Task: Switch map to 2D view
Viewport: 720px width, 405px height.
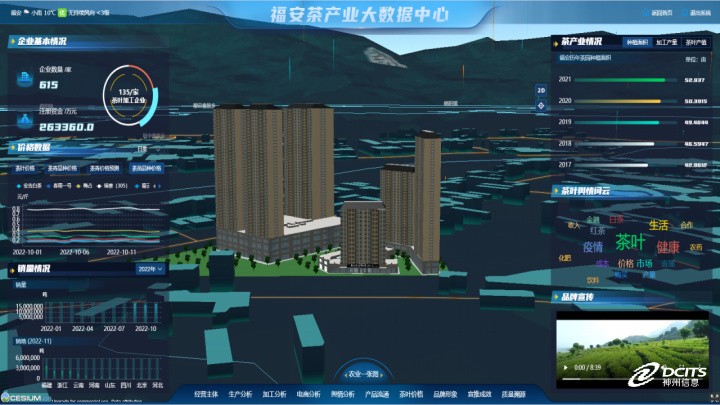Action: tap(541, 90)
